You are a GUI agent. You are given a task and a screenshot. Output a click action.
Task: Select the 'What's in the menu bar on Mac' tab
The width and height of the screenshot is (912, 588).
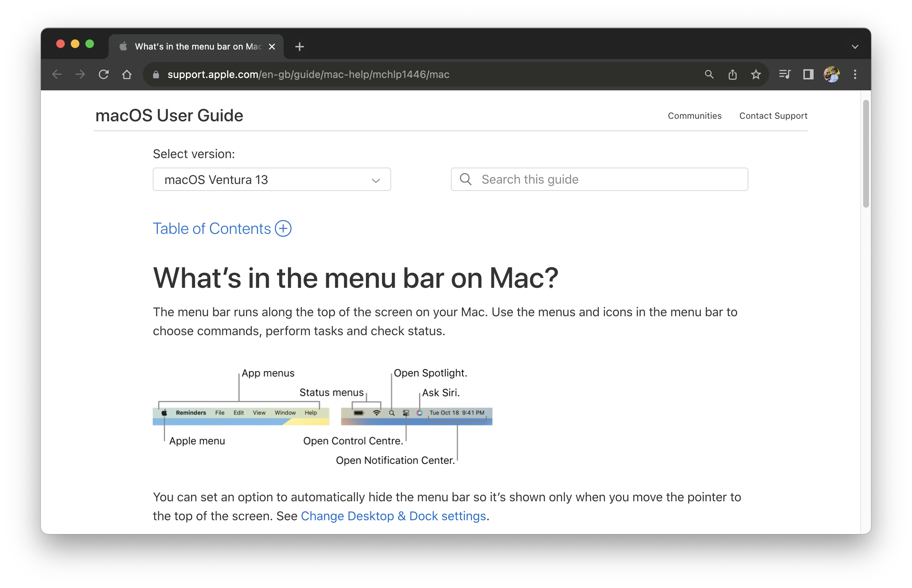pos(196,47)
